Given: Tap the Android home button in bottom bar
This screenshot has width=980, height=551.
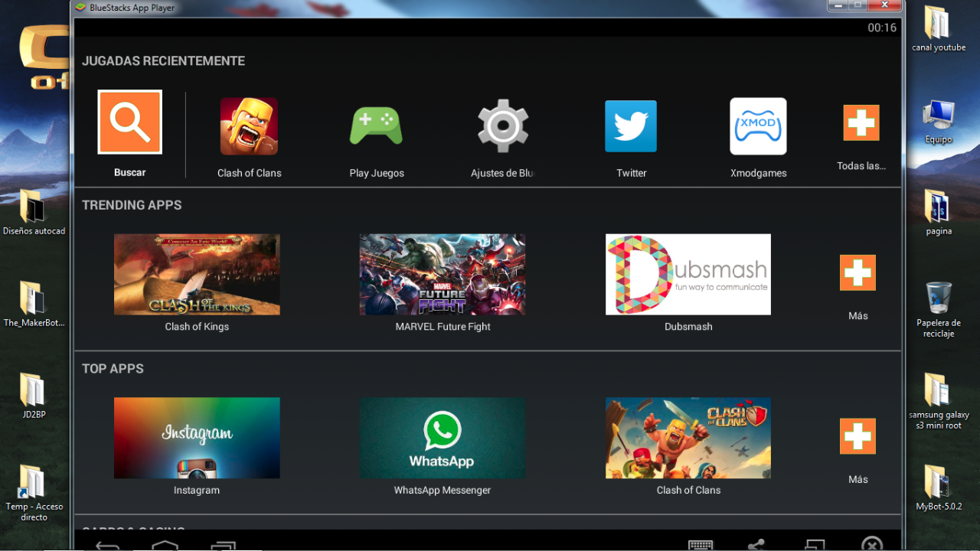Looking at the screenshot, I should [x=165, y=545].
